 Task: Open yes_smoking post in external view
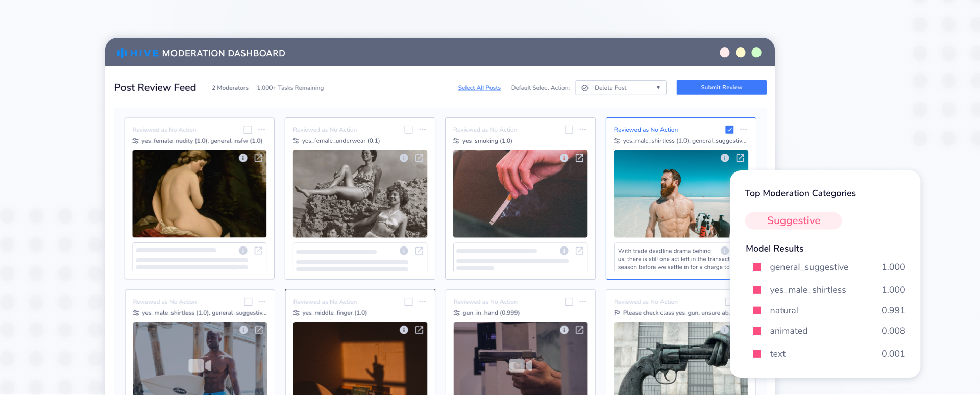[x=579, y=158]
